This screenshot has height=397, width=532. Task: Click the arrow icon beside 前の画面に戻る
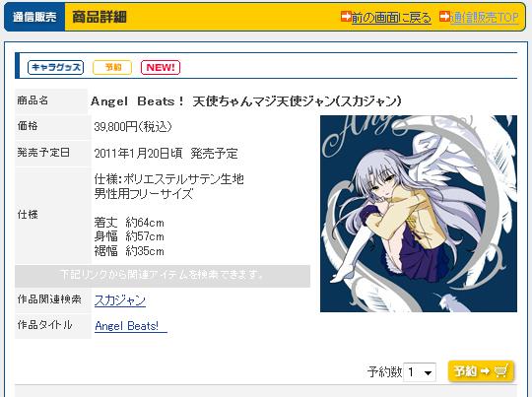coord(346,17)
